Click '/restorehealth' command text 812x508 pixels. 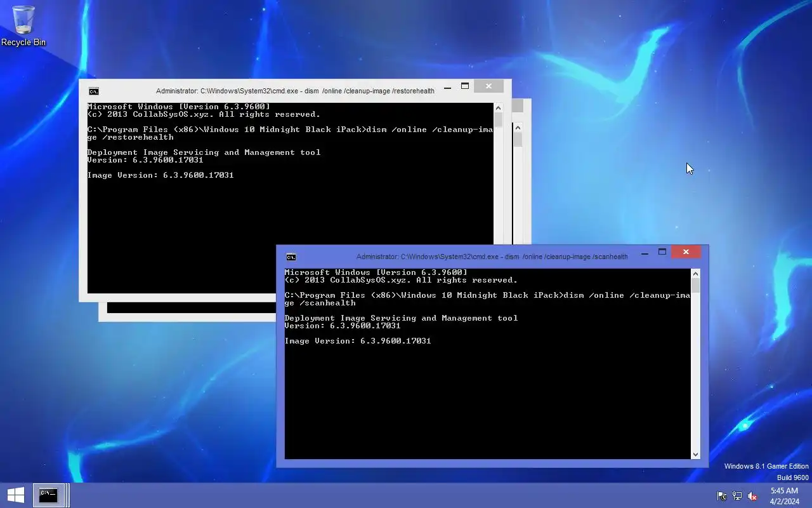pos(138,137)
